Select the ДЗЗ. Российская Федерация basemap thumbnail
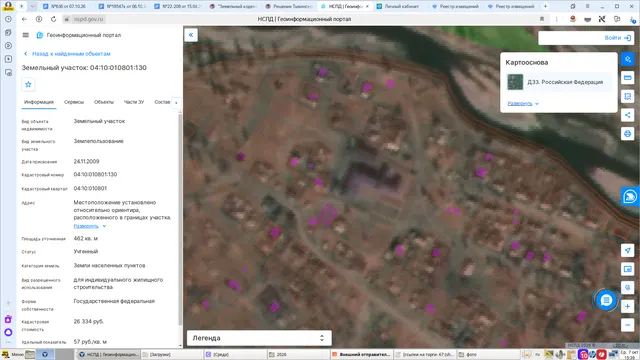 tap(515, 82)
